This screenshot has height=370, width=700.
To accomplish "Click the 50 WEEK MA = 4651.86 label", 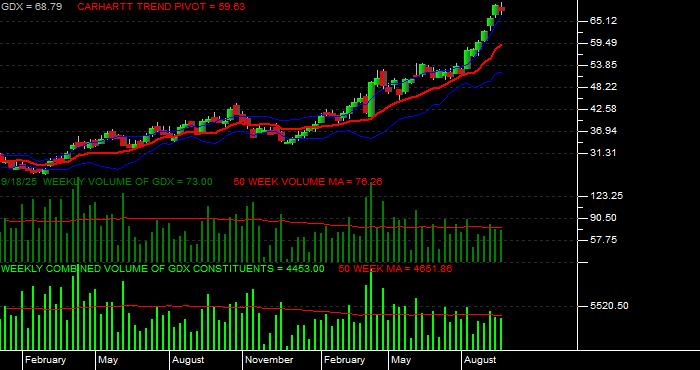I will coord(395,269).
